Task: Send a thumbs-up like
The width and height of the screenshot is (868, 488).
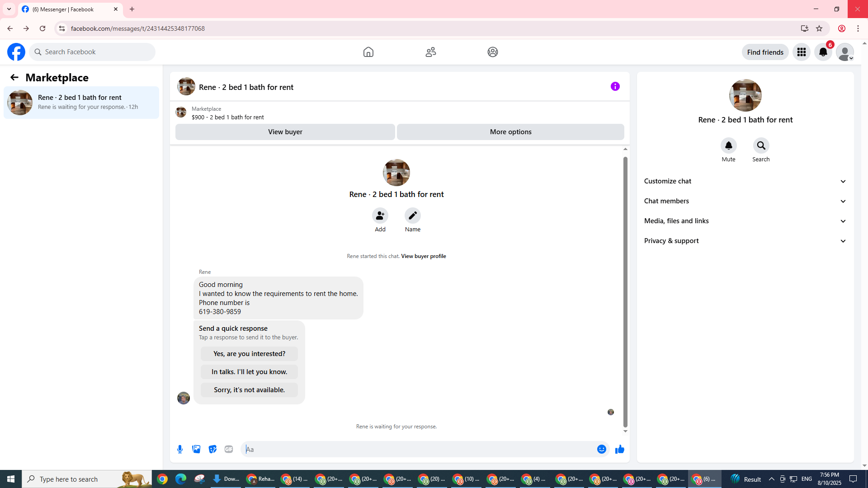Action: point(619,449)
